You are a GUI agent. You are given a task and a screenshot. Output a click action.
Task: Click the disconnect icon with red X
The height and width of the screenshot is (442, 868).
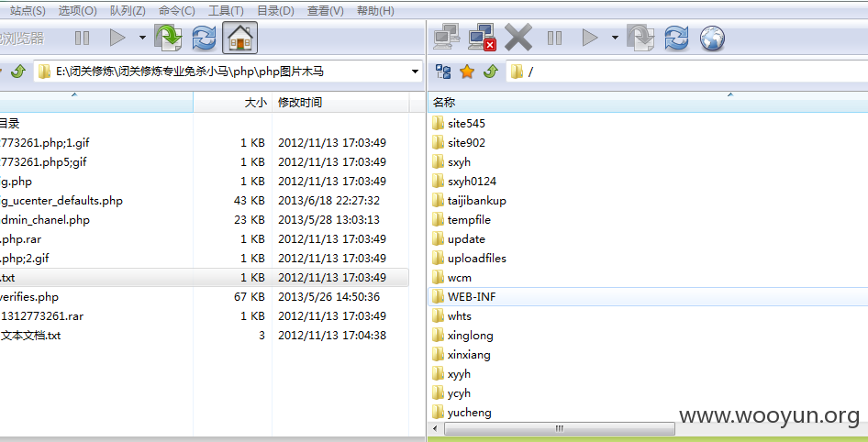point(482,39)
